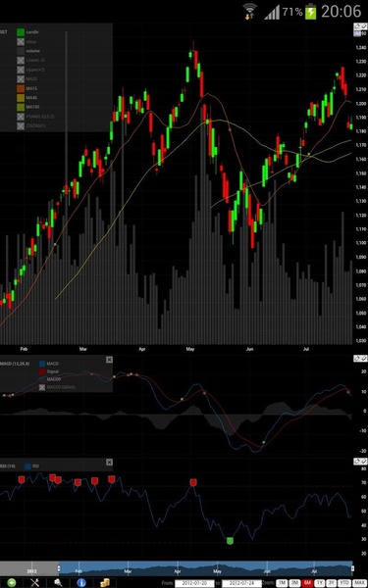This screenshot has height=588, width=368.
Task: Enable the Upper(+2) band series
Action: click(21, 70)
